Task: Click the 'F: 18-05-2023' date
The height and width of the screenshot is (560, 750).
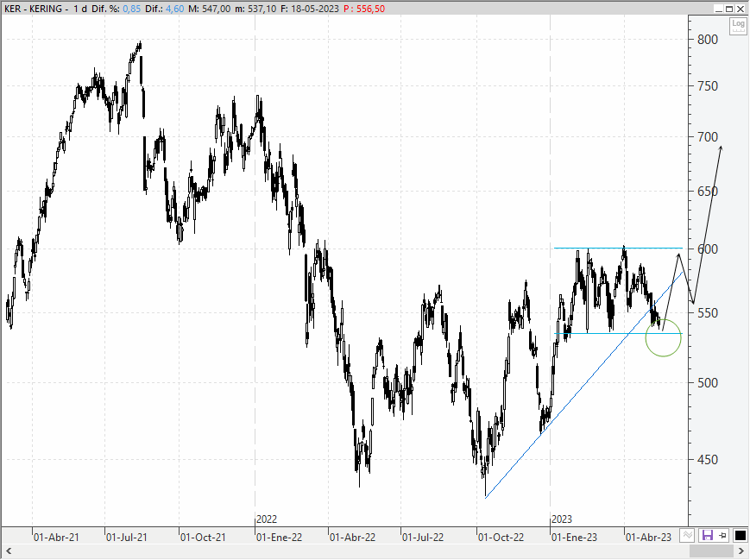Action: (310, 9)
